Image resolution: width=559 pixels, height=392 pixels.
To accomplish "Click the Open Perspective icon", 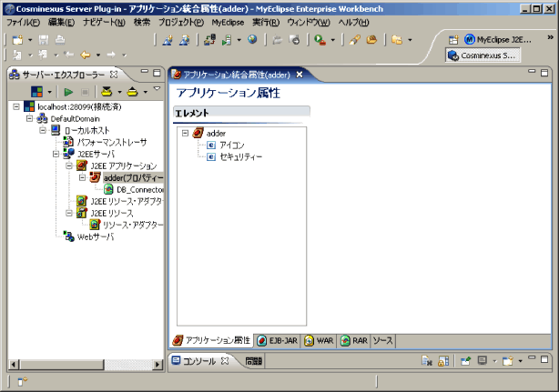I will pos(453,40).
